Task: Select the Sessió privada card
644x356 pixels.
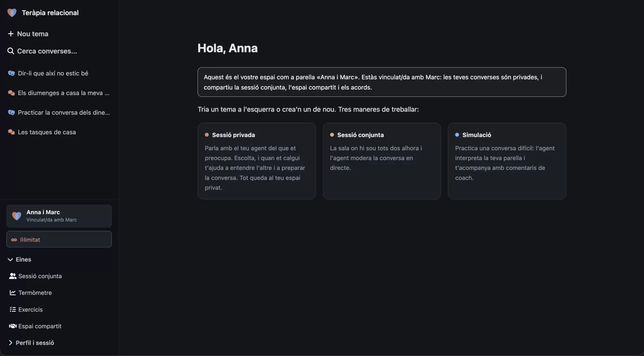Action: tap(257, 161)
